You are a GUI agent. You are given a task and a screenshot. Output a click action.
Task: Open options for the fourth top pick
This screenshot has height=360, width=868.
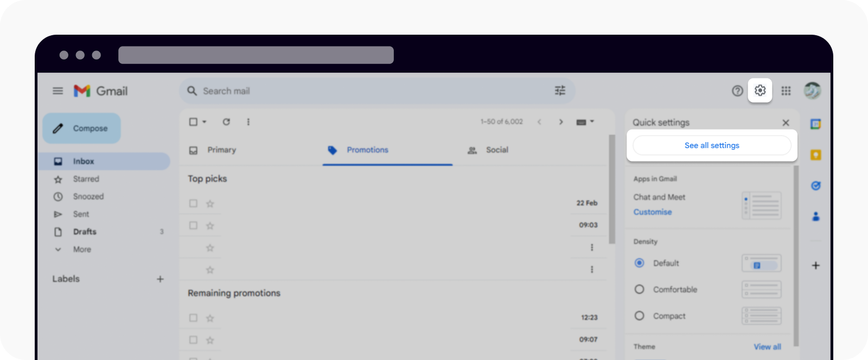(x=592, y=269)
